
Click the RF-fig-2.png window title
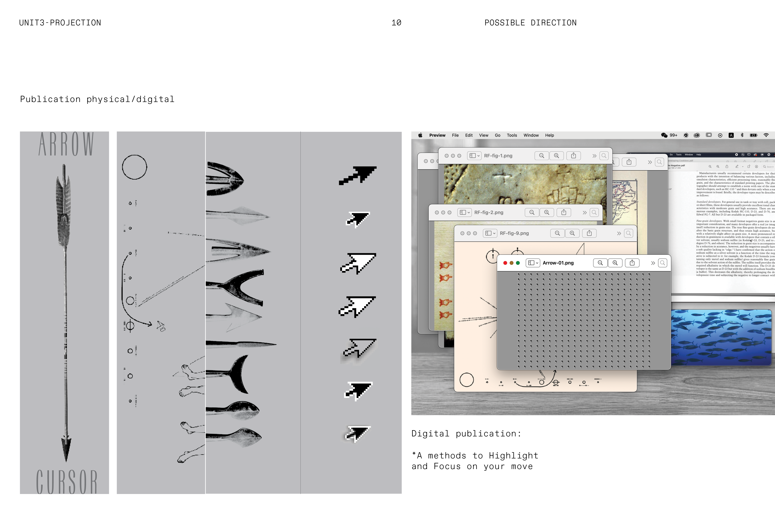489,212
